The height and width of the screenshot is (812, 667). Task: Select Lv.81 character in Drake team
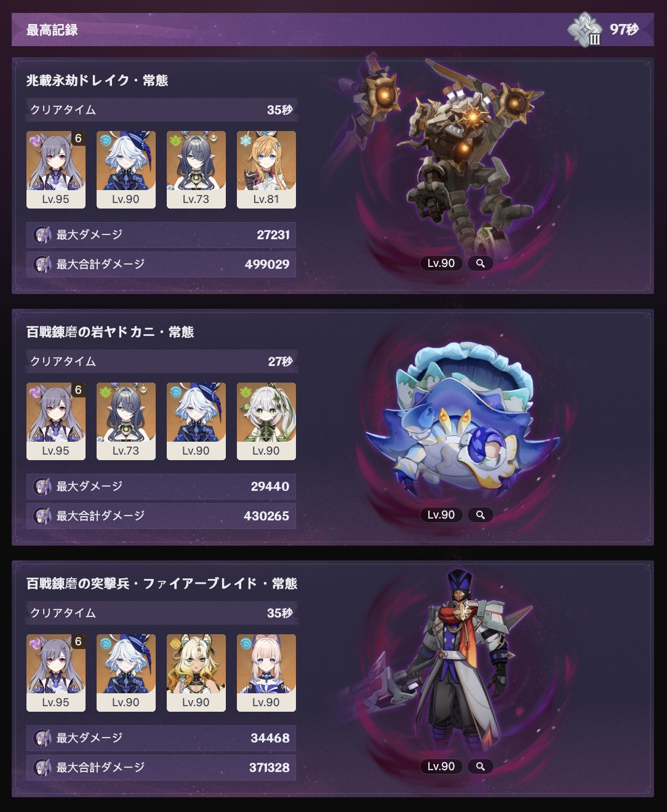click(x=266, y=170)
